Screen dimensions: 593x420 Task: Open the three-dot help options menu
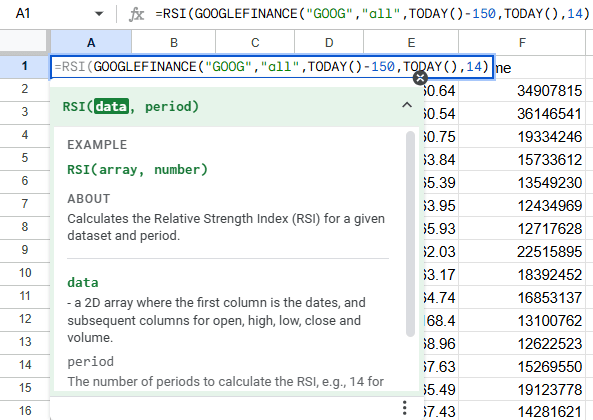pos(405,408)
